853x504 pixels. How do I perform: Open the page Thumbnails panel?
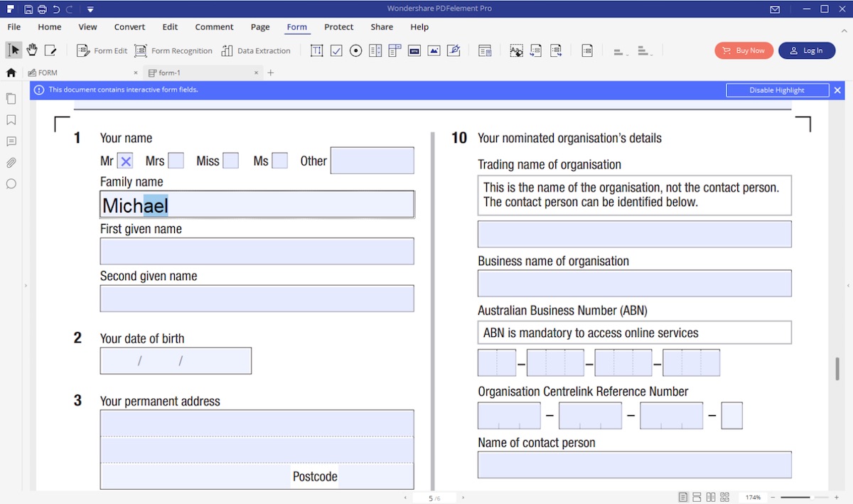pyautogui.click(x=11, y=98)
